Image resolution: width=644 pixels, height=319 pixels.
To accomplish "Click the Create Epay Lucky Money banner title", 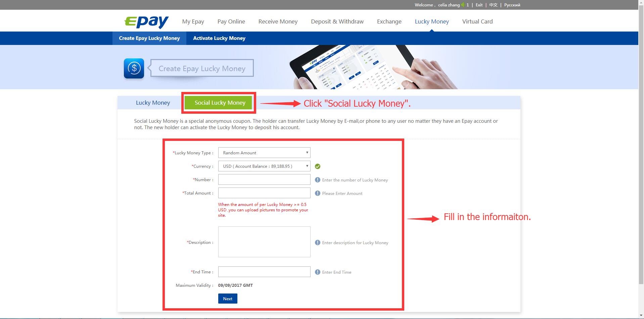I will tap(202, 68).
